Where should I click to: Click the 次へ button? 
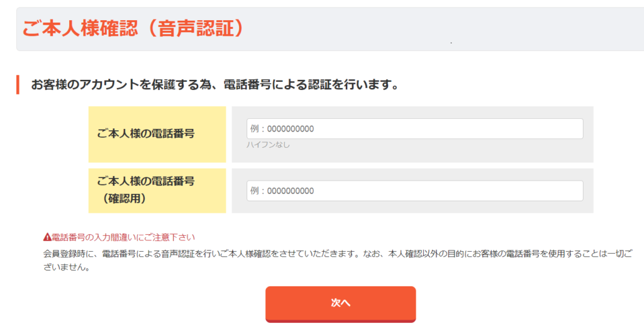tap(340, 304)
